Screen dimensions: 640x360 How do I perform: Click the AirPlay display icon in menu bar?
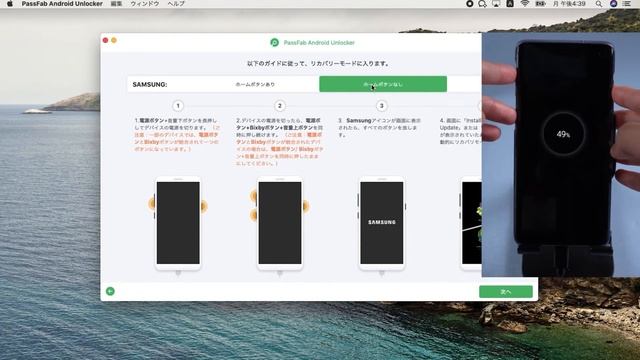496,4
